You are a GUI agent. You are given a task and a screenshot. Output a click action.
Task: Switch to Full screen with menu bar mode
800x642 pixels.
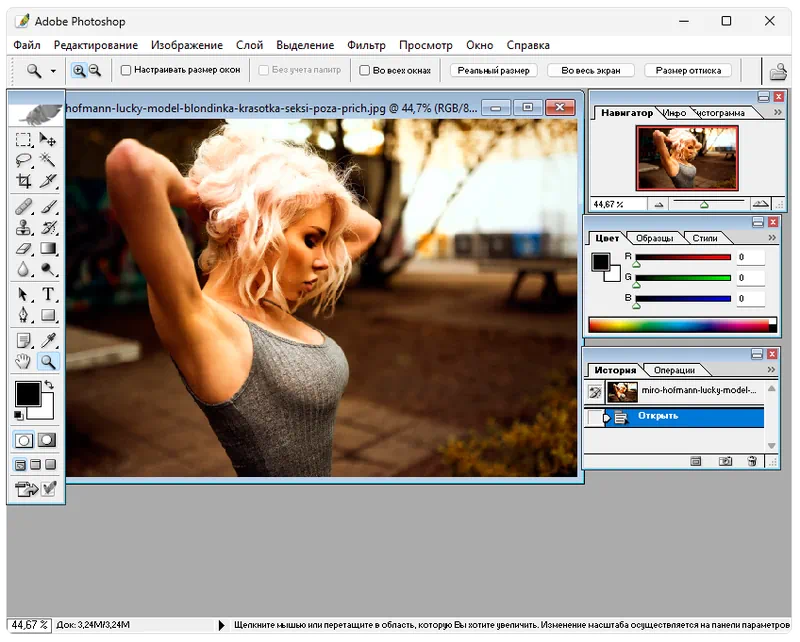35,465
